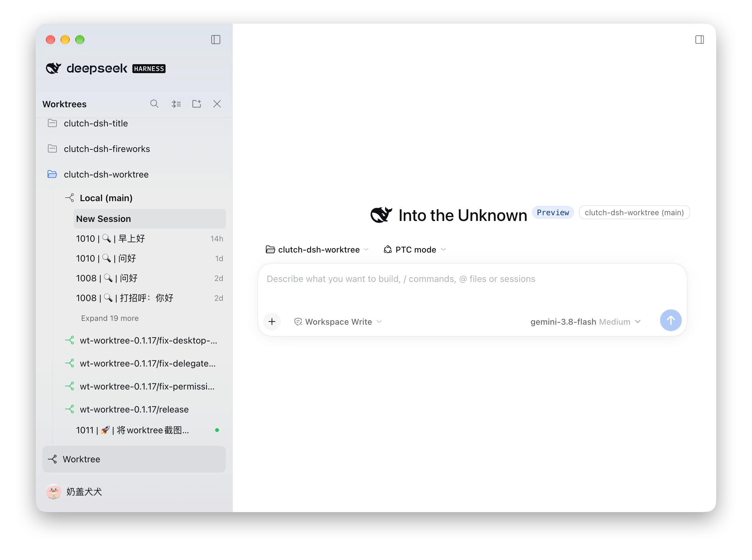The height and width of the screenshot is (560, 752).
Task: Open session 1010 早上好
Action: (149, 238)
